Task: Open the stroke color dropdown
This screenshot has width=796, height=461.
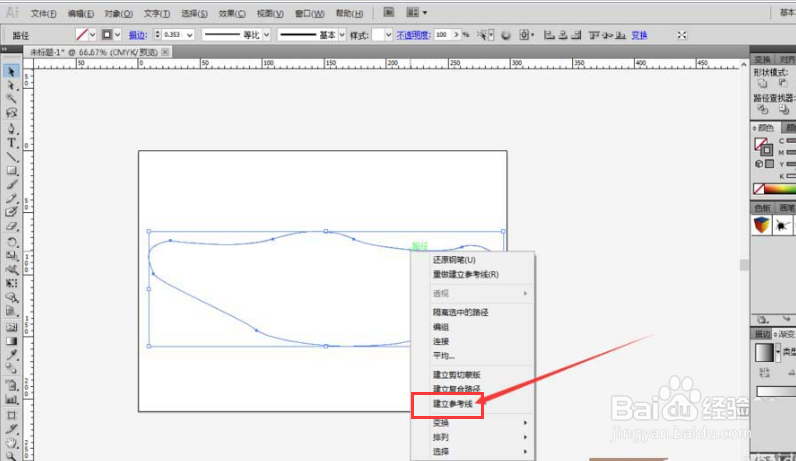Action: (x=118, y=35)
